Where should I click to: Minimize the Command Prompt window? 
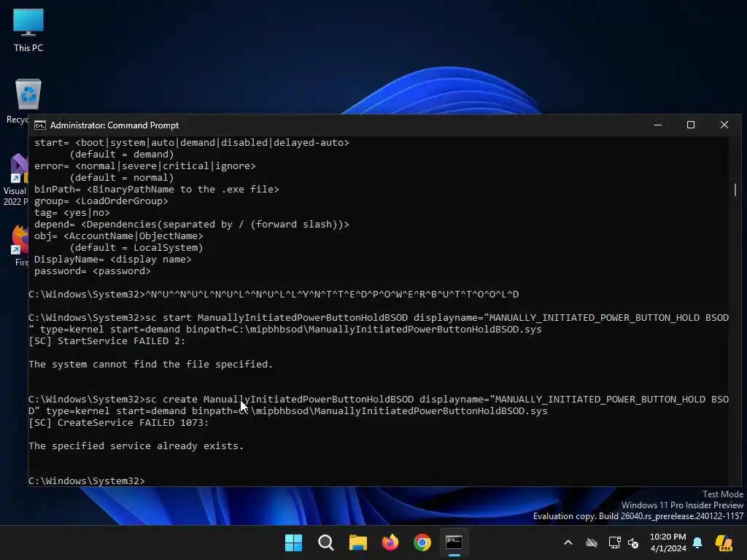658,125
